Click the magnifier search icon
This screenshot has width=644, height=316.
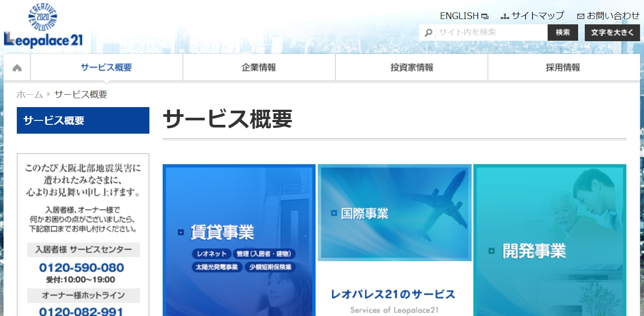click(428, 33)
